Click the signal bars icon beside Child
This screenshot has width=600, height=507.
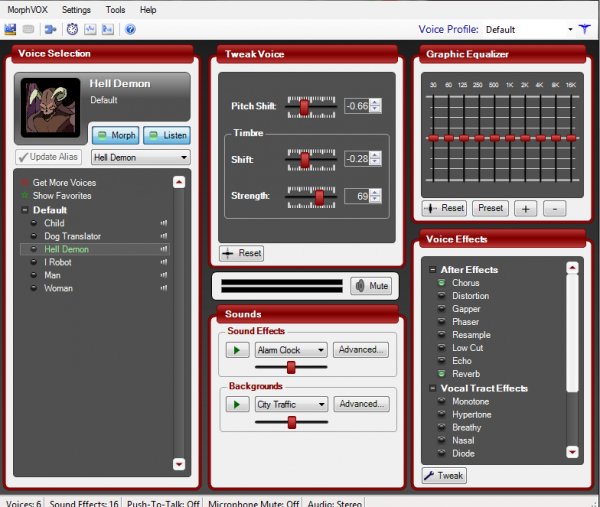(x=164, y=223)
